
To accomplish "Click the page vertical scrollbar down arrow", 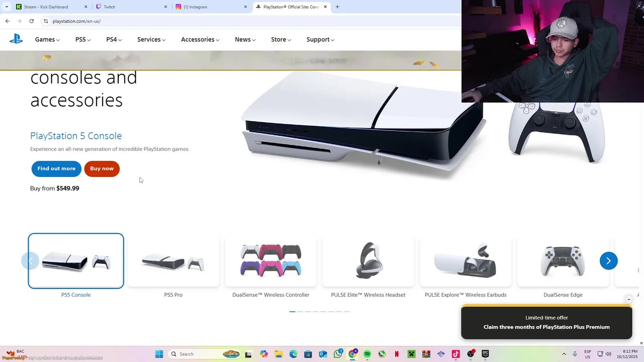I will (x=641, y=343).
